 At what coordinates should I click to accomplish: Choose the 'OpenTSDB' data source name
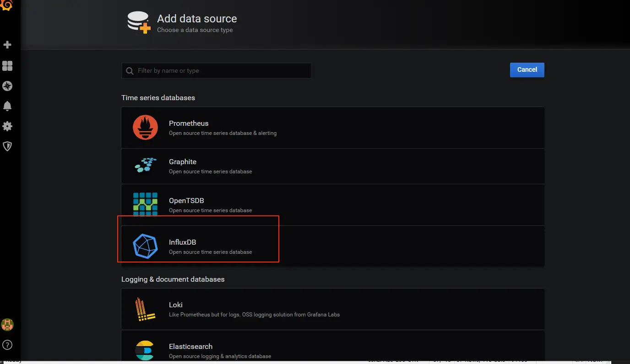pyautogui.click(x=186, y=201)
